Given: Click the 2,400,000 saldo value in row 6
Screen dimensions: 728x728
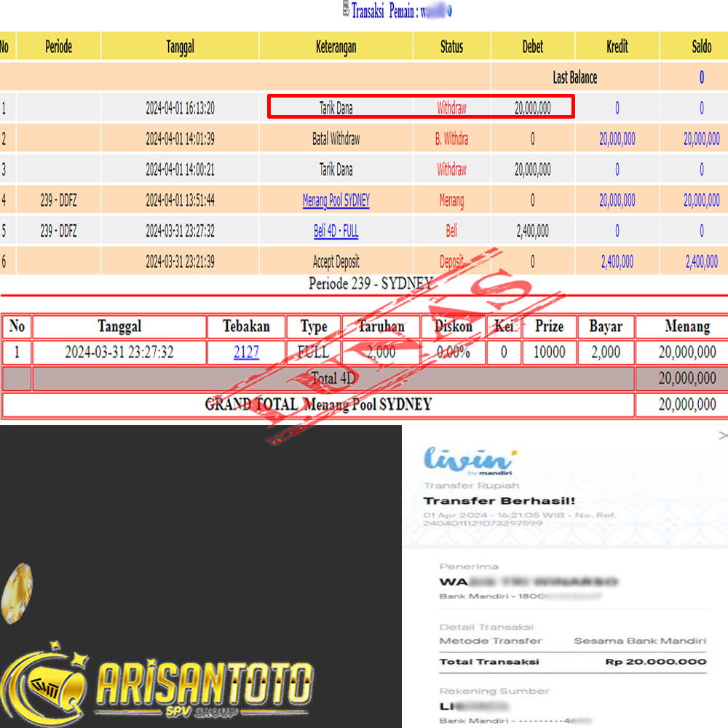Looking at the screenshot, I should (701, 261).
